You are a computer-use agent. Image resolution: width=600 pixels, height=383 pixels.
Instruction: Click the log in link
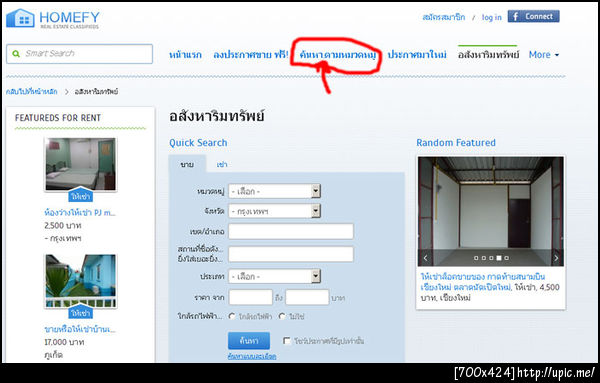click(x=491, y=17)
